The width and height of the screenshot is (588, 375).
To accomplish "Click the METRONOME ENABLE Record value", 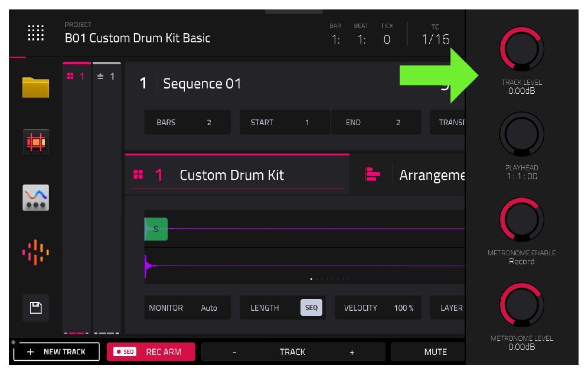I will pos(522,261).
